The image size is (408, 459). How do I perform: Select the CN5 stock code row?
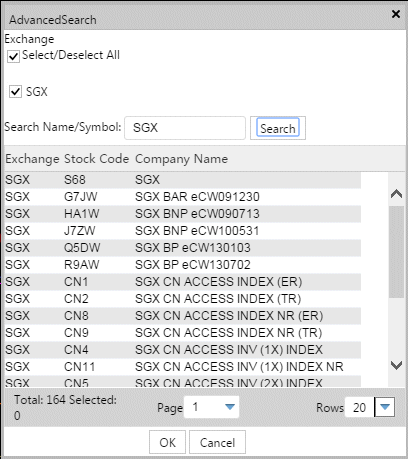click(183, 381)
